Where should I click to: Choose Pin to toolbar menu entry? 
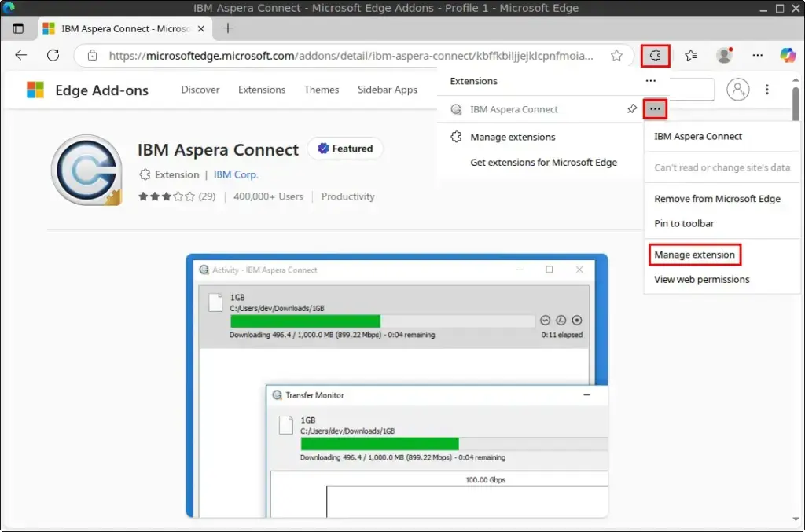[684, 223]
